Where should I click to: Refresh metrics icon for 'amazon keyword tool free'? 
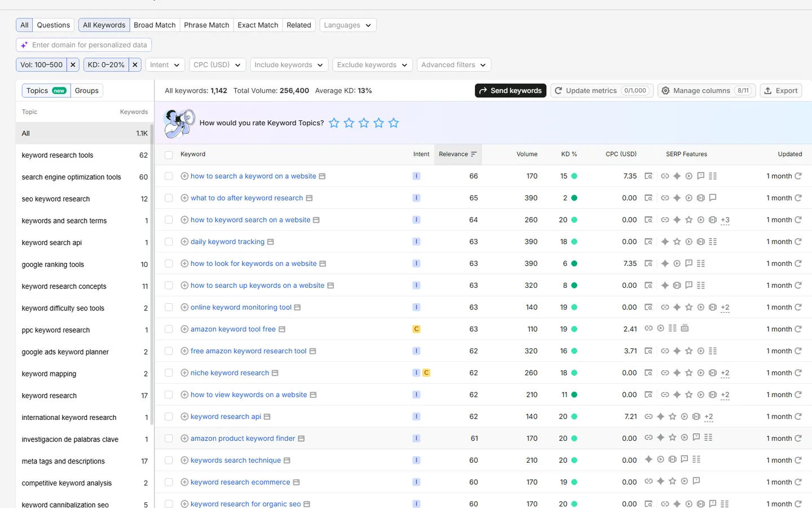[x=798, y=329]
